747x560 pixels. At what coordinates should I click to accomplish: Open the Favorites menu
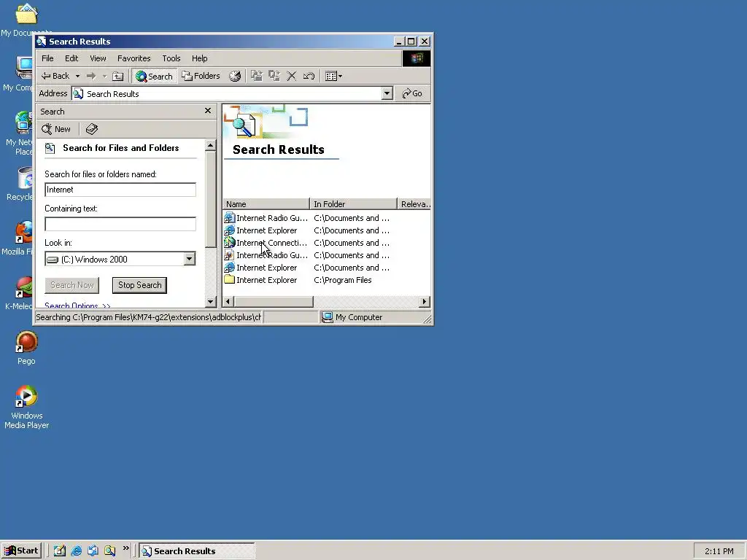pos(134,58)
